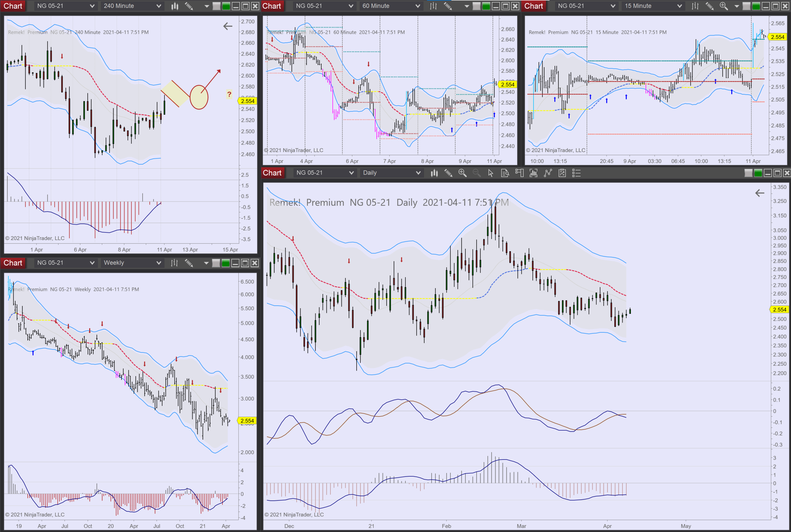Screen dimensions: 791x532
Task: Click the Chart tab of Weekly window
Action: click(x=13, y=263)
